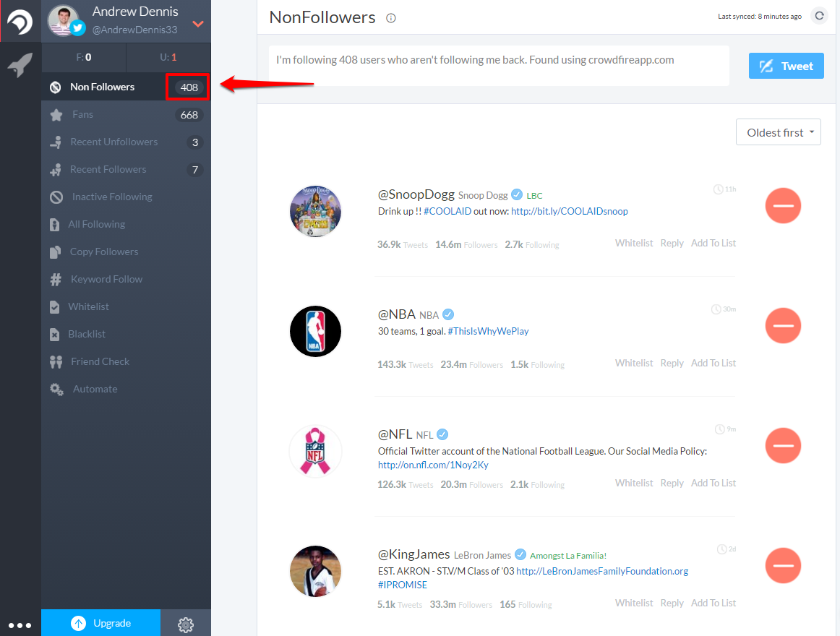
Task: Select the Copy Followers tool
Action: pos(106,252)
